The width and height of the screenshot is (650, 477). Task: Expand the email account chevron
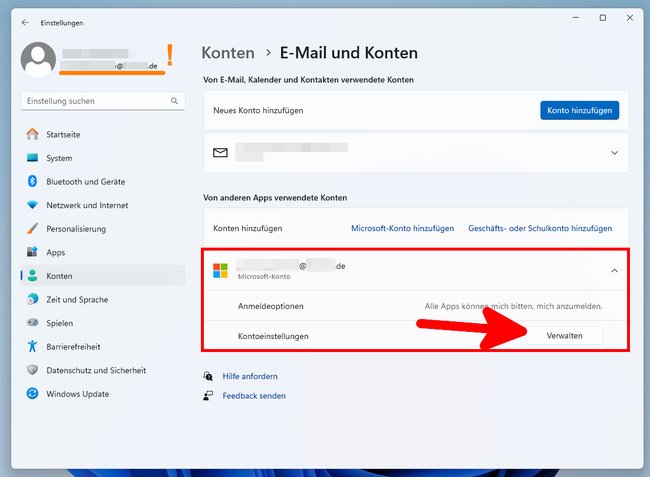[614, 153]
